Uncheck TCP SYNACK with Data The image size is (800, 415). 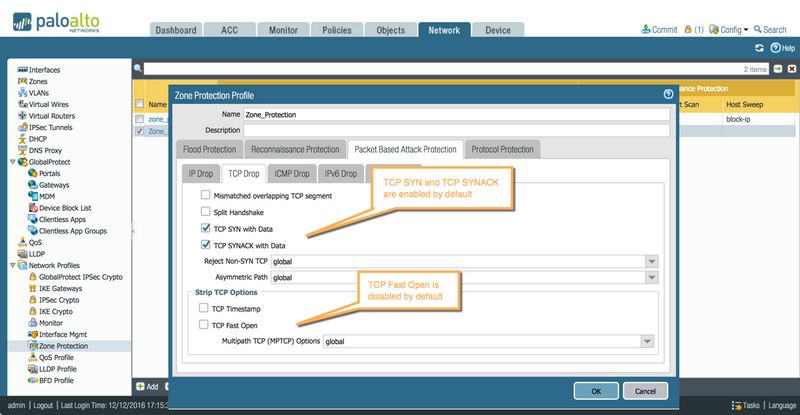point(206,245)
